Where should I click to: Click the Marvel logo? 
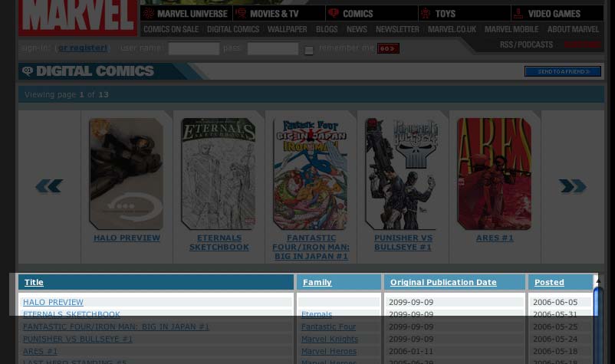[77, 17]
